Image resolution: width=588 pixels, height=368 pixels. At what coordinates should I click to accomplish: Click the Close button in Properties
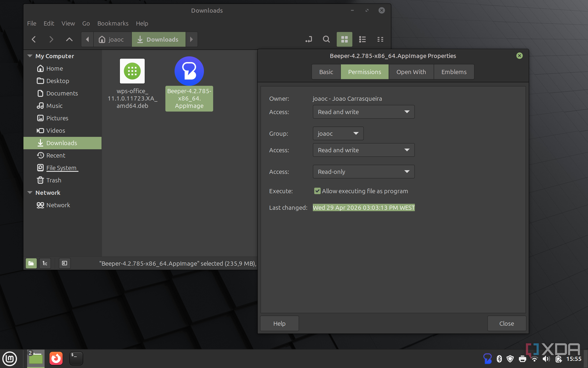pyautogui.click(x=507, y=323)
